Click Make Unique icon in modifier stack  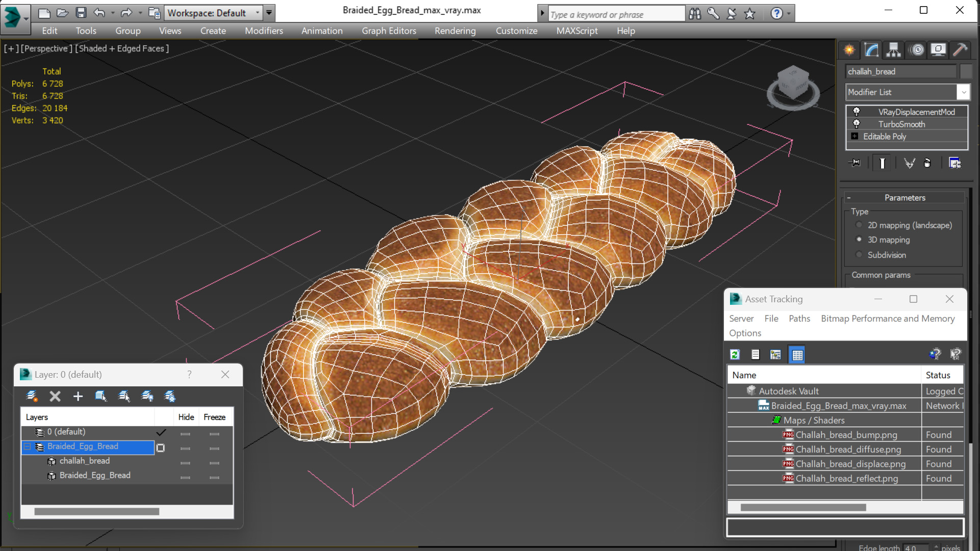click(x=909, y=163)
